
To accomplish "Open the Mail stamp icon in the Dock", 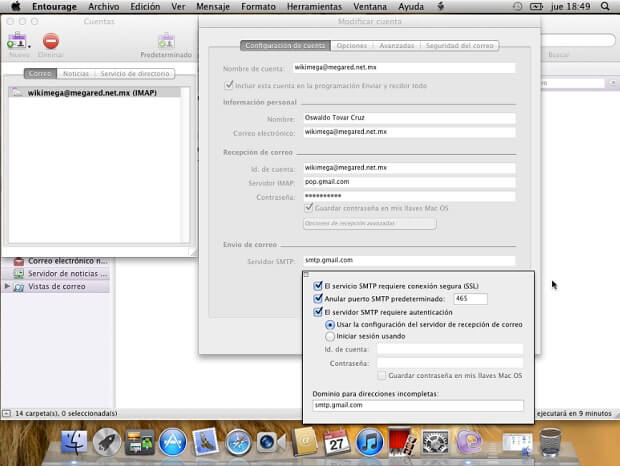I will (x=205, y=441).
